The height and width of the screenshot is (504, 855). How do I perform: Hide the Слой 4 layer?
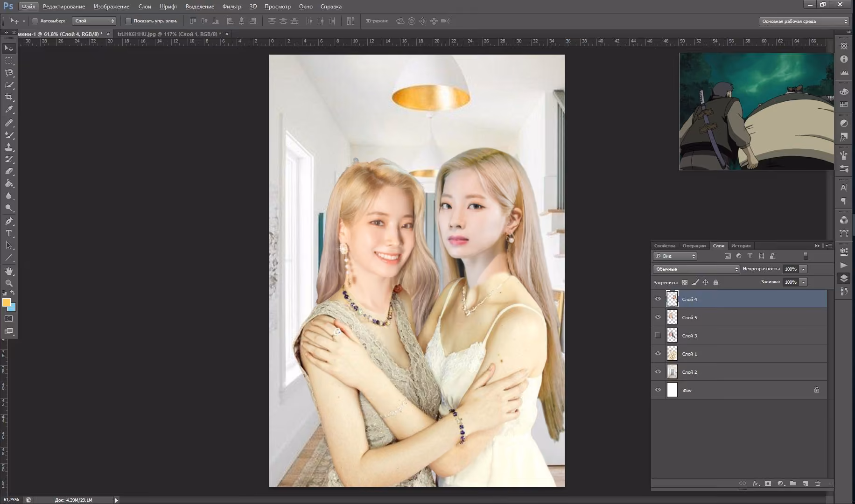(x=658, y=299)
